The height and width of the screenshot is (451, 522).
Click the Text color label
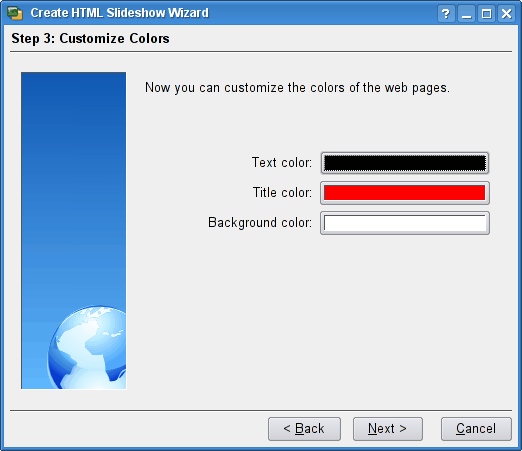click(x=282, y=163)
